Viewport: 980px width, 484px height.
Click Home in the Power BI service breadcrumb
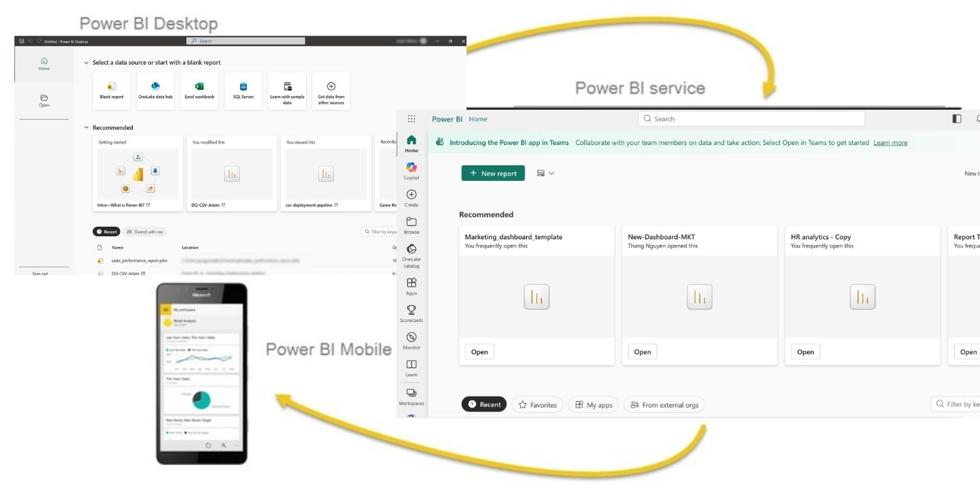(x=478, y=119)
